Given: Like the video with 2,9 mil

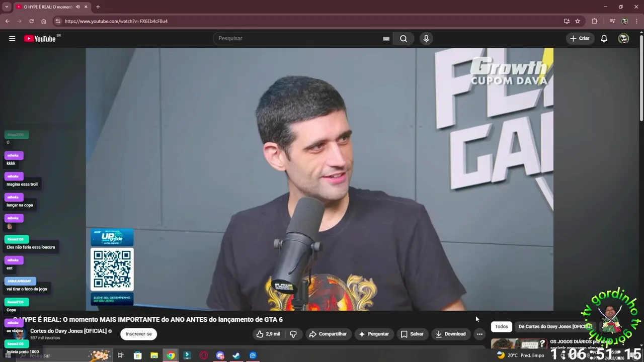Looking at the screenshot, I should pos(268,334).
